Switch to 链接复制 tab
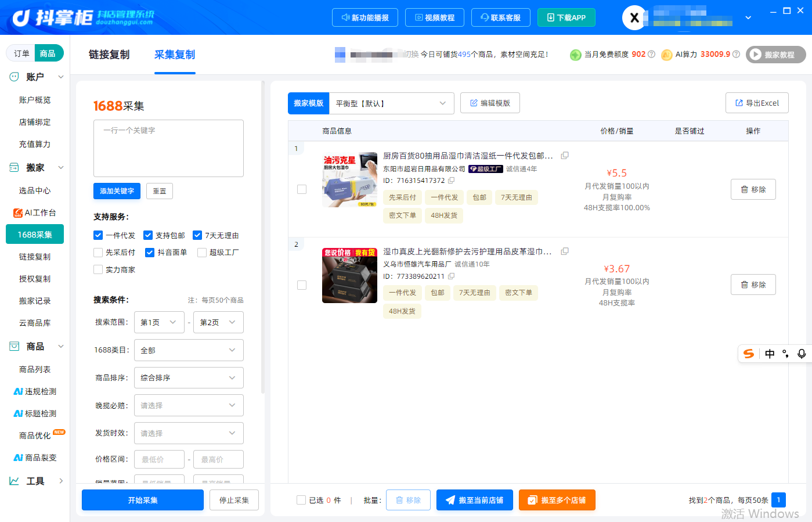 click(109, 55)
